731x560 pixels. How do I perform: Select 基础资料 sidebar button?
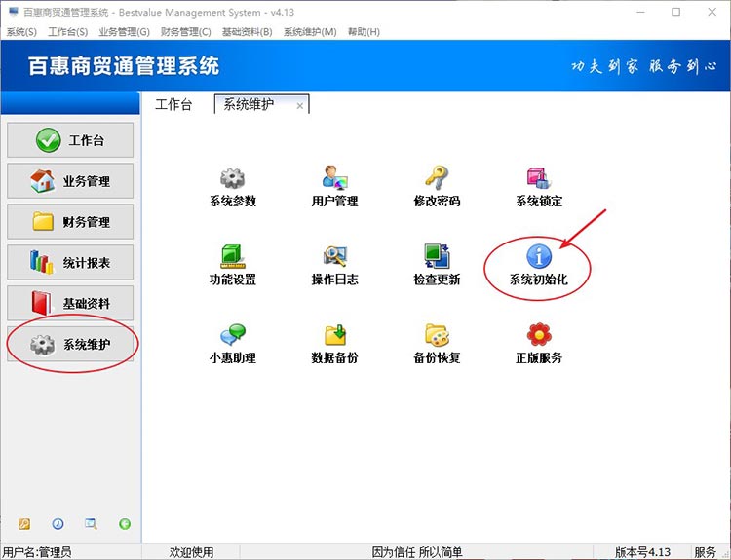[70, 303]
